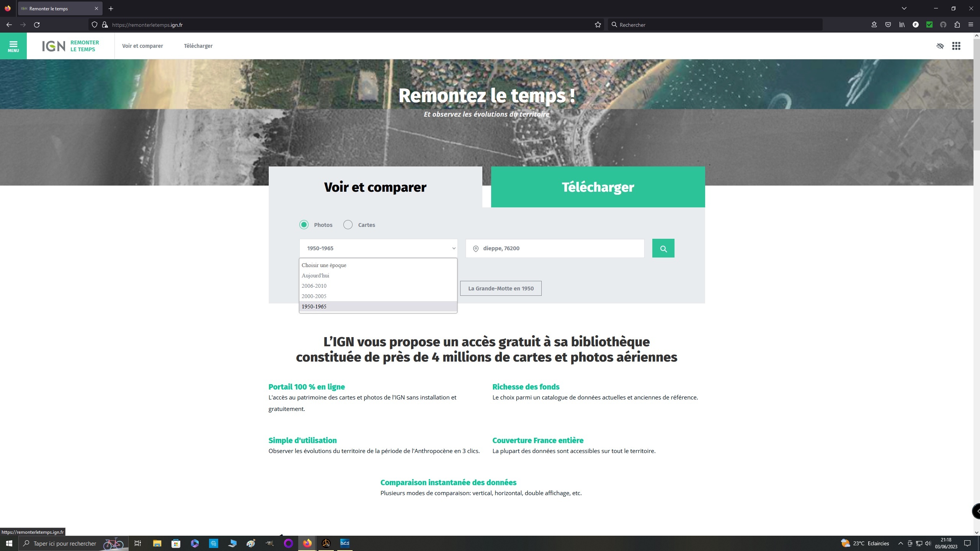Reload the page with refresh icon
The width and height of the screenshot is (980, 551).
click(37, 25)
